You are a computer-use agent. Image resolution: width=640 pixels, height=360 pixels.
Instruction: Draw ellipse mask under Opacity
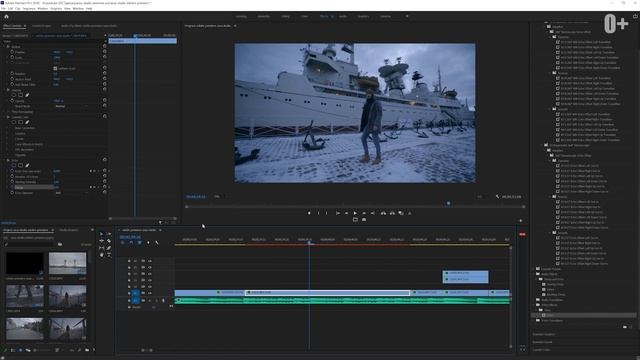[13, 95]
